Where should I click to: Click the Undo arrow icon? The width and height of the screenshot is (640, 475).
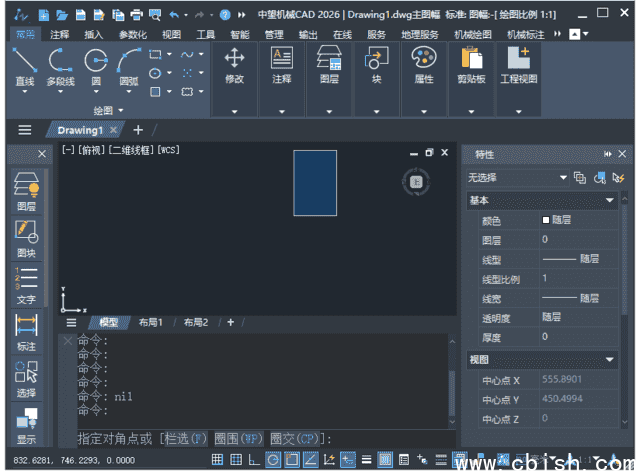(174, 15)
